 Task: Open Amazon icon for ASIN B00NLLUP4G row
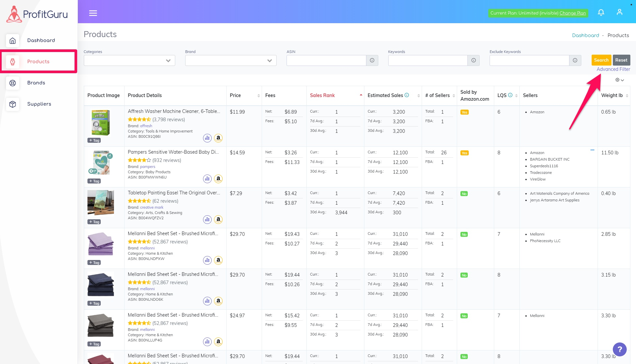click(x=218, y=342)
